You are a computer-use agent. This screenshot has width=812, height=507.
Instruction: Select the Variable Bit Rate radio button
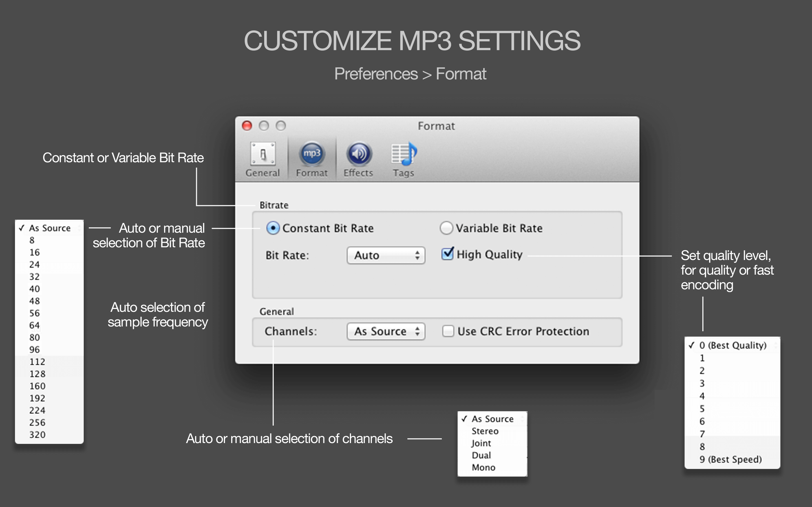[x=446, y=228]
